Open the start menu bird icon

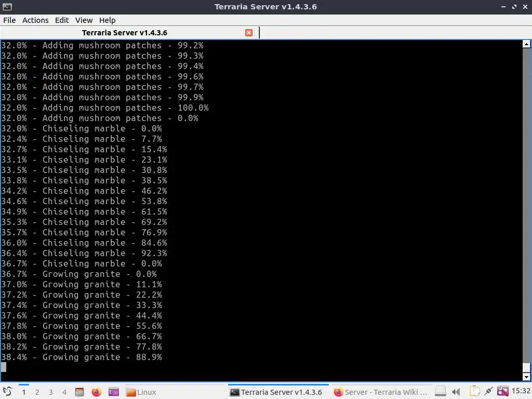[7, 392]
